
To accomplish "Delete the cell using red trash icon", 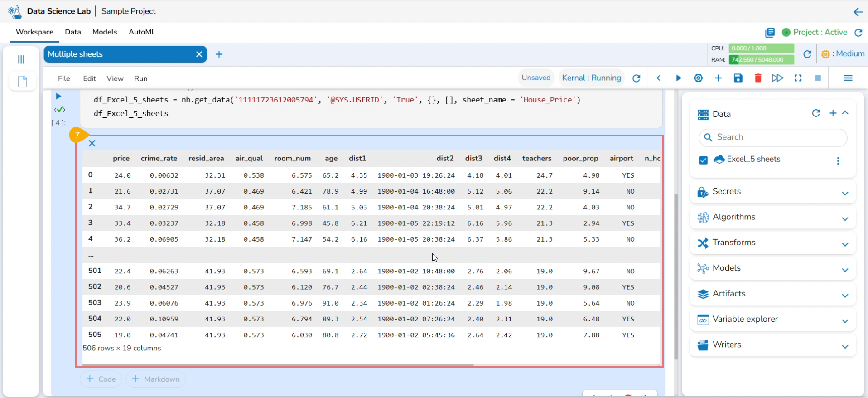I will (758, 78).
